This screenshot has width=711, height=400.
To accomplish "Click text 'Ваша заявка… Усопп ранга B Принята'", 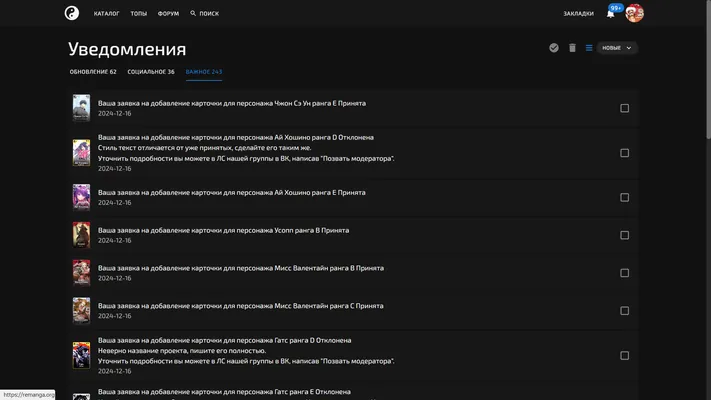I will [224, 230].
